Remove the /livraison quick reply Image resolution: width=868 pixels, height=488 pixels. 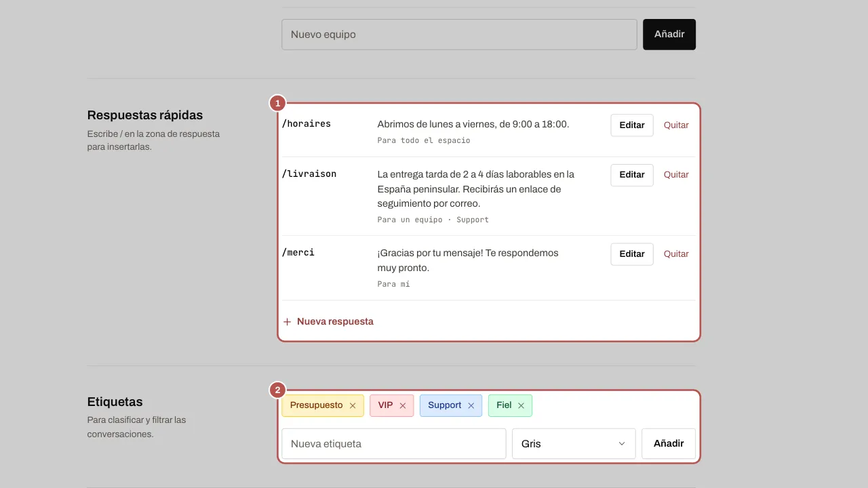tap(676, 175)
